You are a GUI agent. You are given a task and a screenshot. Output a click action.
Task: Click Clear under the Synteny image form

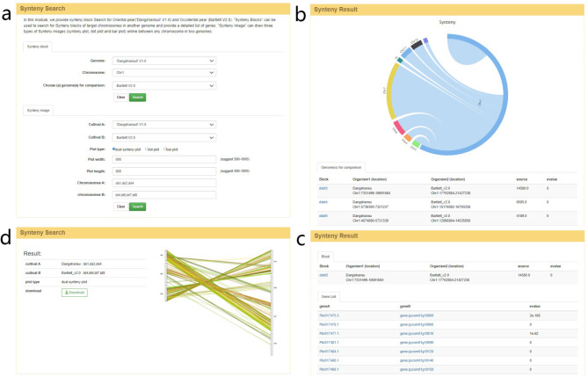click(x=120, y=207)
